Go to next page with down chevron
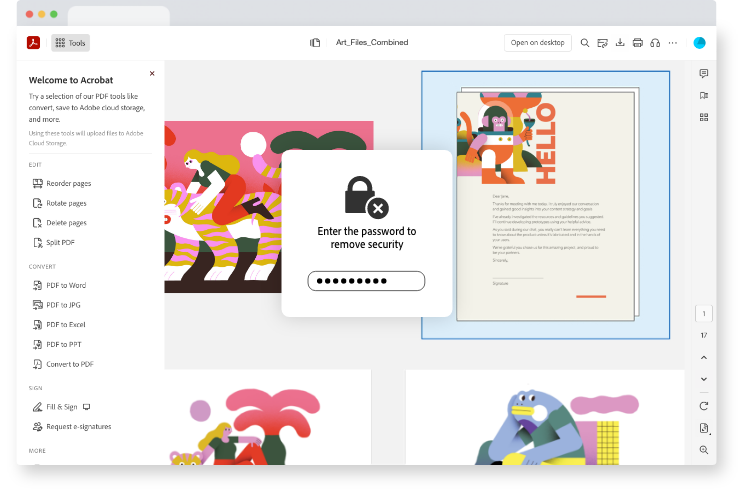The image size is (745, 496). pyautogui.click(x=704, y=379)
